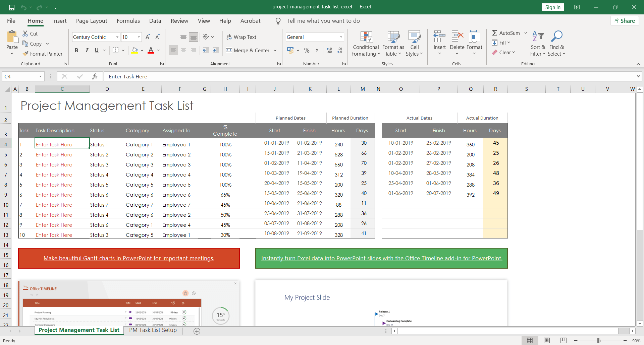Click the Sign in button
This screenshot has width=644, height=345.
coord(552,7)
